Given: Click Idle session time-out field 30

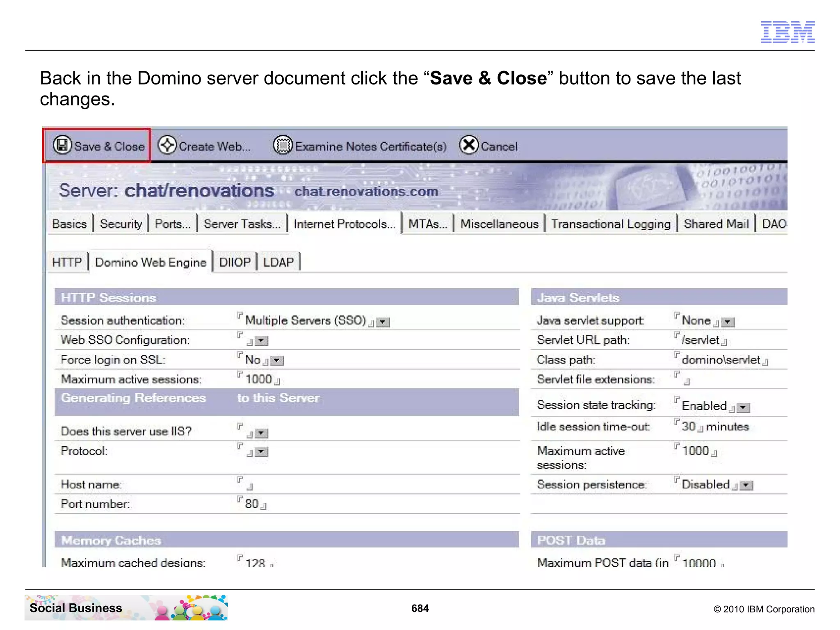Looking at the screenshot, I should tap(689, 427).
